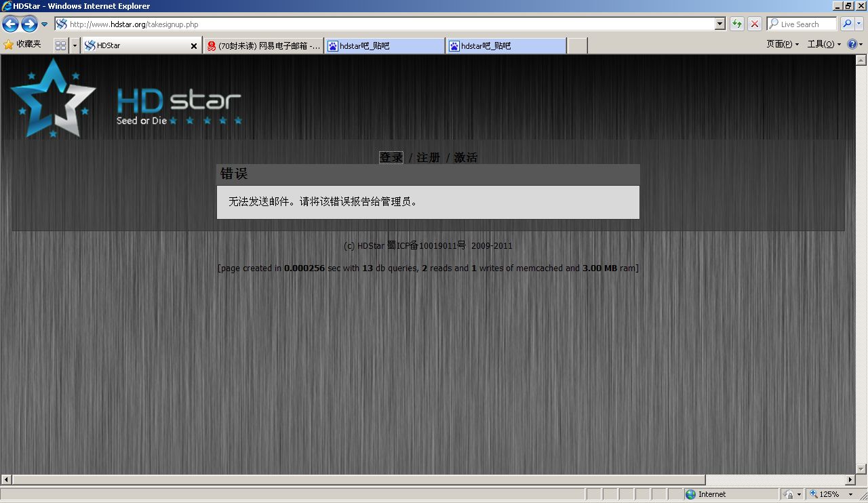Open the Protected Mode lock dropdown
868x503 pixels.
(x=792, y=494)
